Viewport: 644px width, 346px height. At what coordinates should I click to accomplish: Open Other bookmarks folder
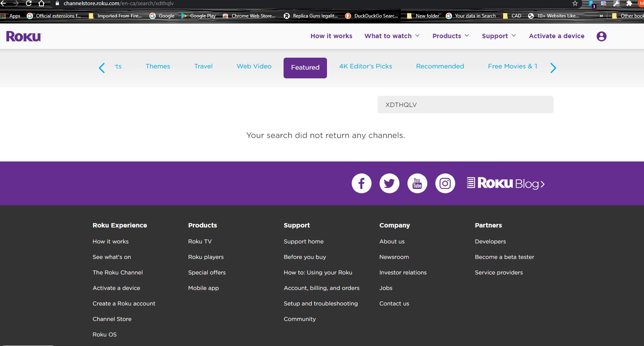click(628, 16)
